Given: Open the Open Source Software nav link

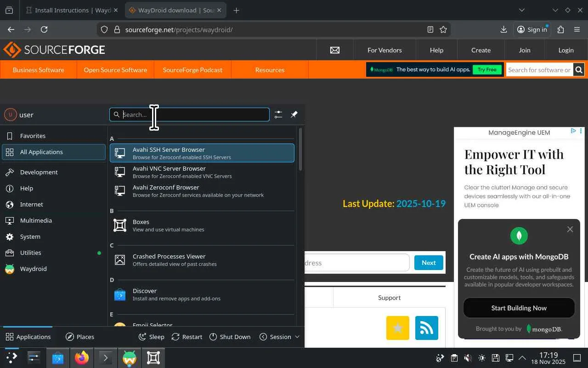Looking at the screenshot, I should [115, 70].
